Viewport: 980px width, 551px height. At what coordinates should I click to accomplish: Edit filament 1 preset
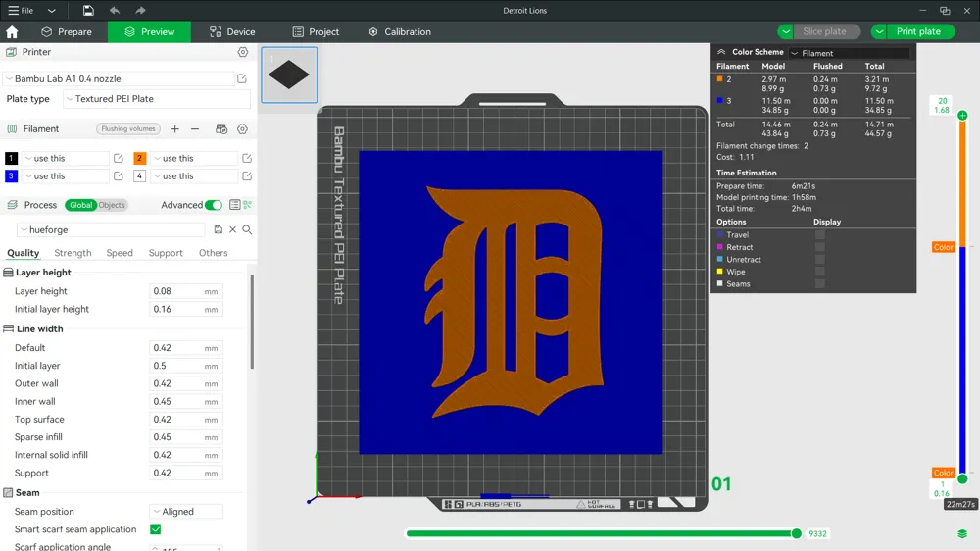coord(119,158)
